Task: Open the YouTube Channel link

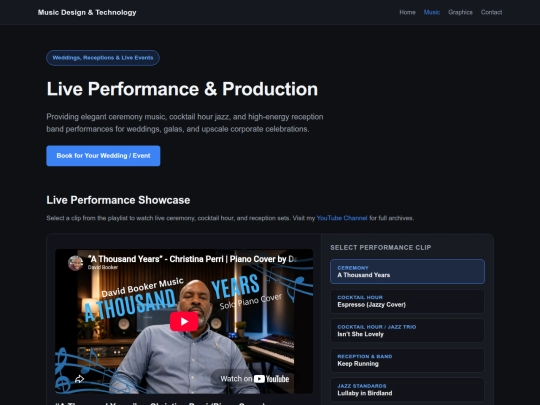Action: click(x=342, y=218)
